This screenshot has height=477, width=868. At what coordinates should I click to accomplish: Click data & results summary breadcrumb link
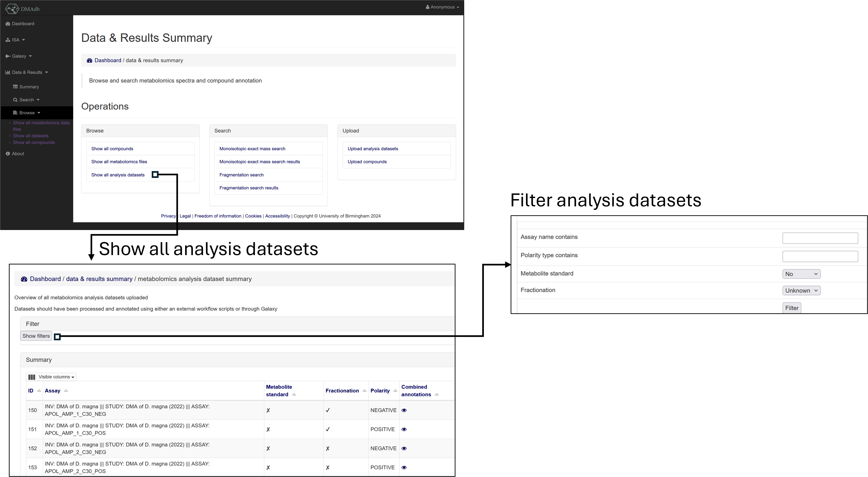99,279
